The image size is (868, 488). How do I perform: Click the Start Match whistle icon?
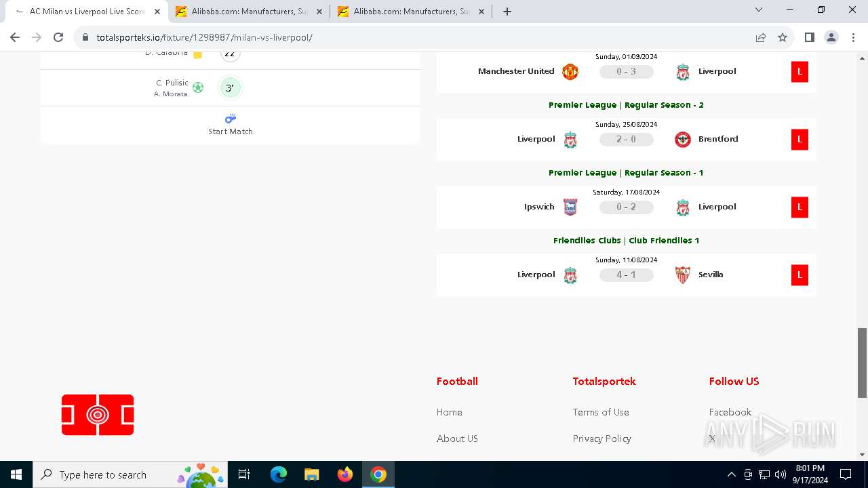click(231, 119)
